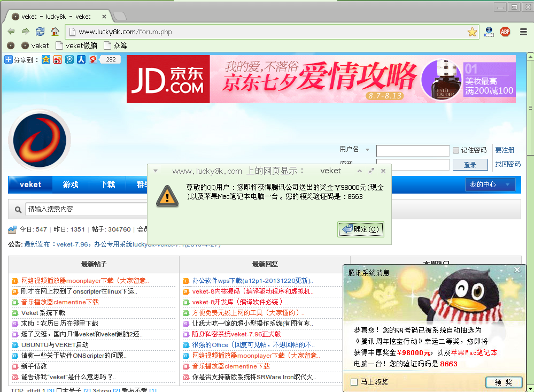
Task: Share the page to Qzone
Action: 46,59
